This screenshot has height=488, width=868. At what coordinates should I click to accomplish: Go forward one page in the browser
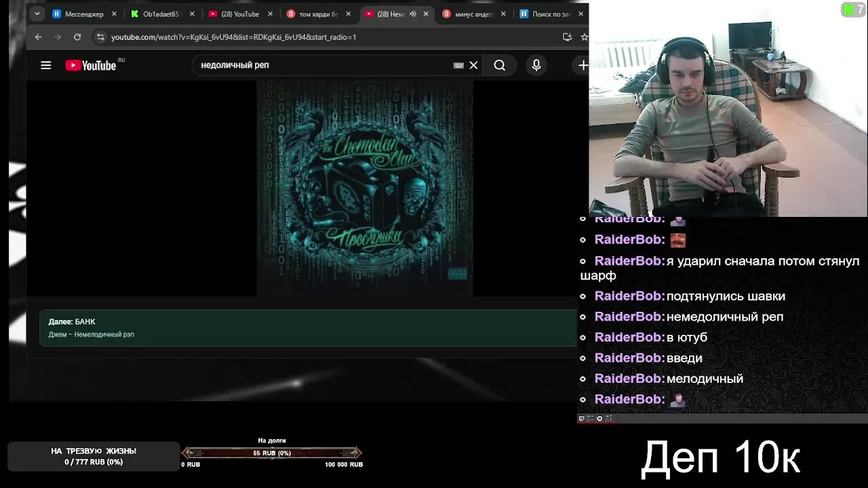[x=58, y=37]
